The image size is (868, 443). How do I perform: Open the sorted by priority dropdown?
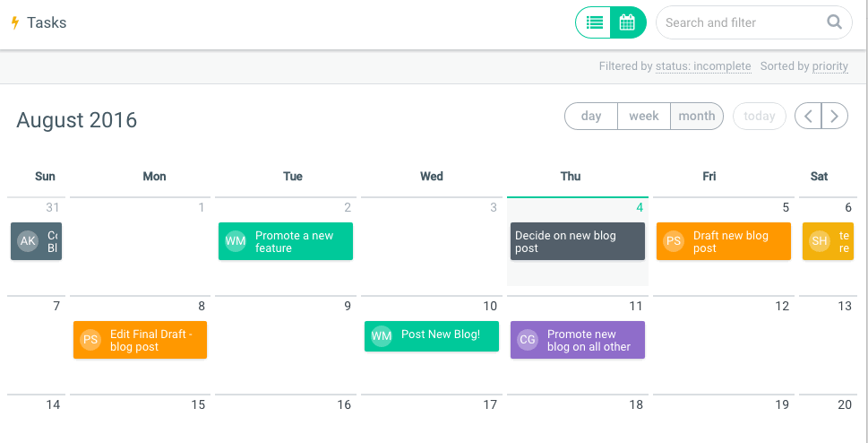point(829,66)
